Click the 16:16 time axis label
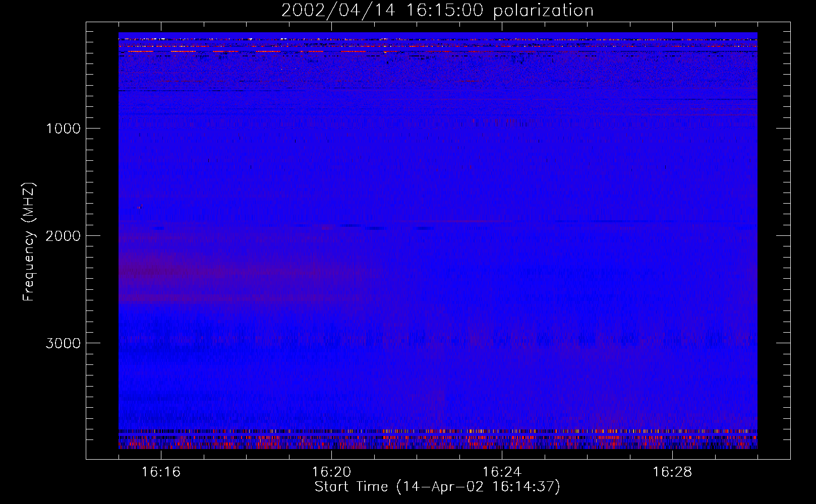 [x=161, y=472]
